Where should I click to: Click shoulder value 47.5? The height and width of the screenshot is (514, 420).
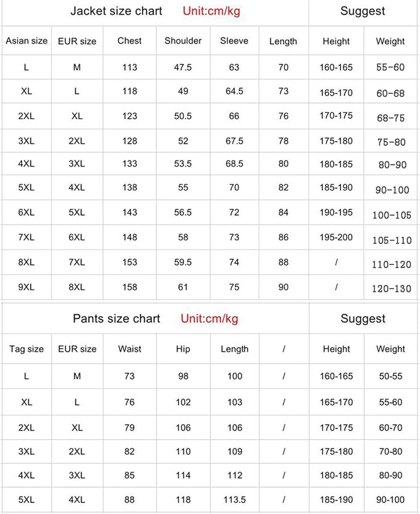point(183,67)
